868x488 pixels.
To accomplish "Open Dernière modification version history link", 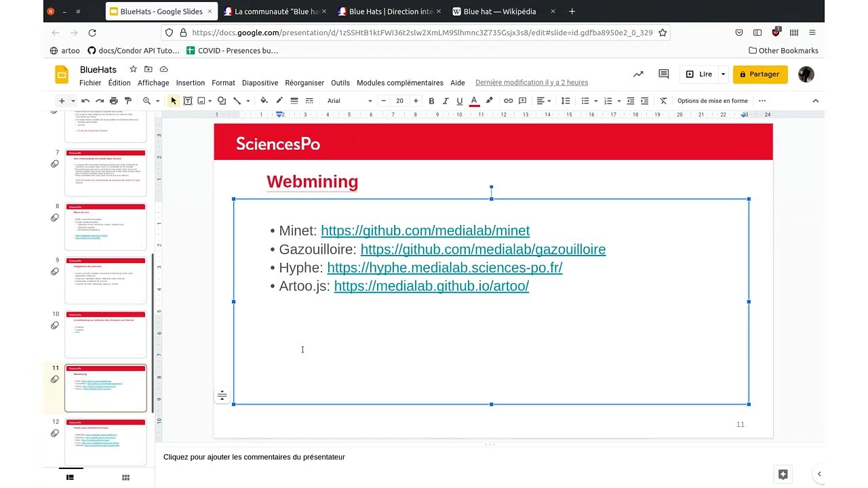I will 532,83.
